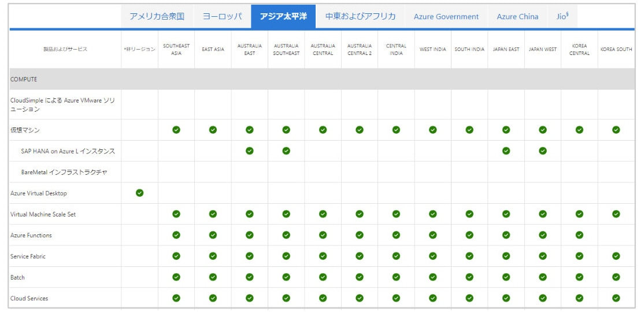Screen dimensions: 644x312
Task: Open the 中東およびアフリカ tab
Action: click(x=360, y=16)
